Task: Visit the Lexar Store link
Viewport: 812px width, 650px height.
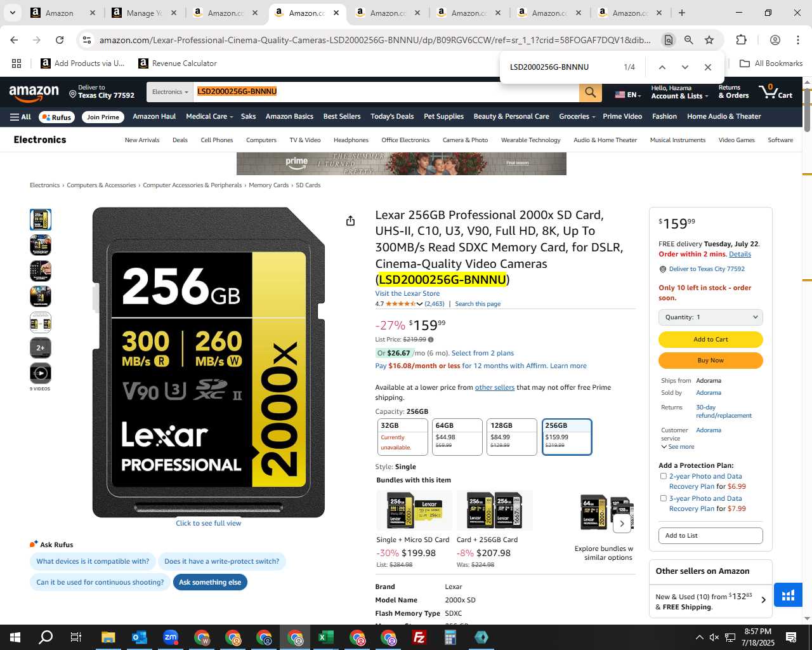Action: pos(407,293)
